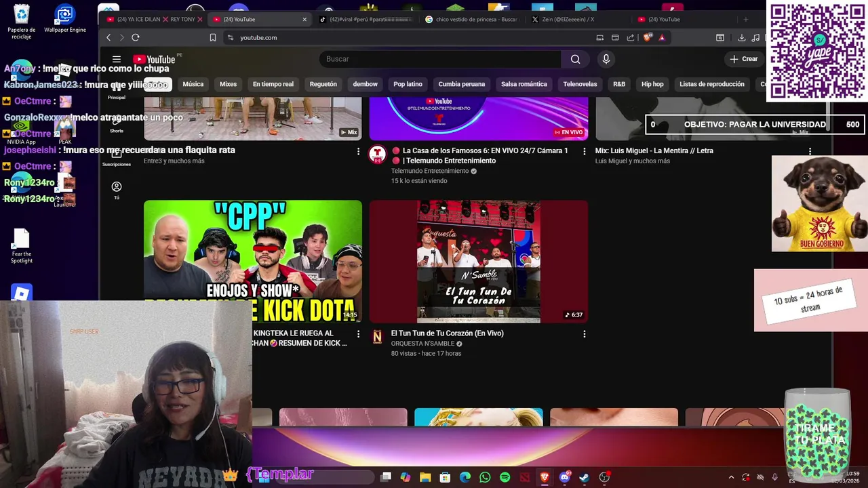Image resolution: width=868 pixels, height=488 pixels.
Task: Open options for La Casa de los Famosos video
Action: point(585,152)
